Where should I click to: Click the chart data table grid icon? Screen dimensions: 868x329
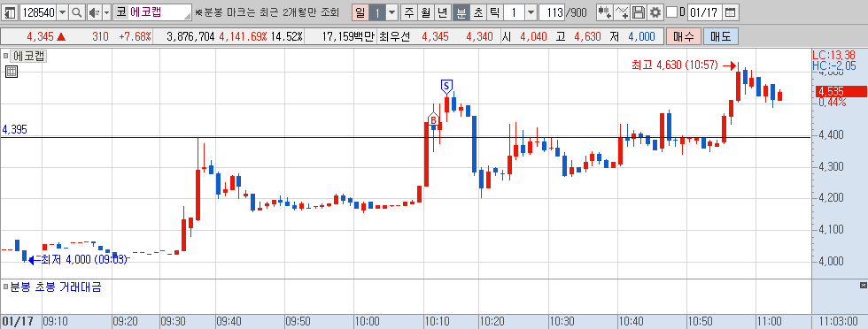click(x=11, y=71)
